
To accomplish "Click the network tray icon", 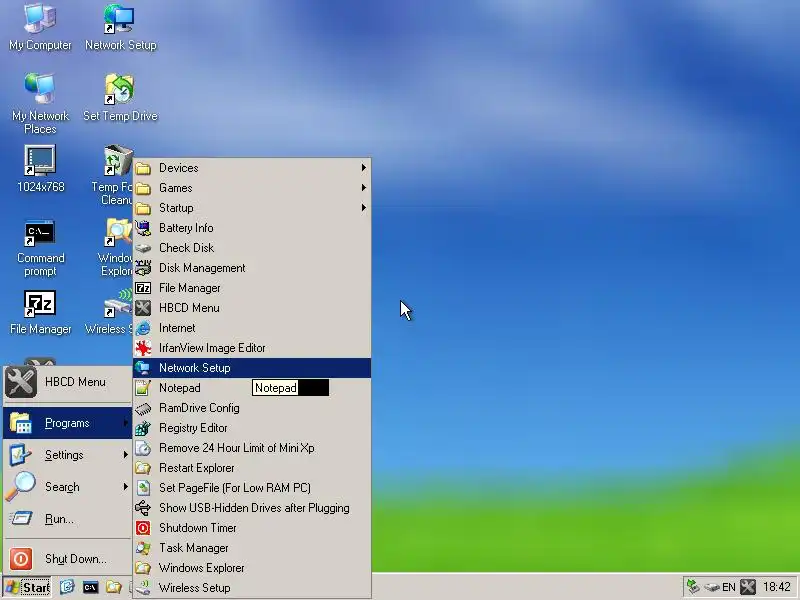I will [692, 587].
